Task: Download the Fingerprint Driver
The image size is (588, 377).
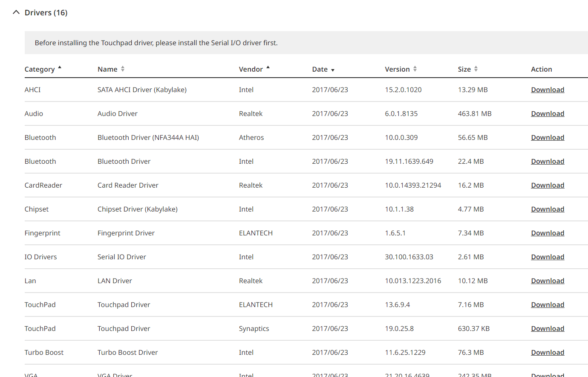Action: pyautogui.click(x=548, y=233)
